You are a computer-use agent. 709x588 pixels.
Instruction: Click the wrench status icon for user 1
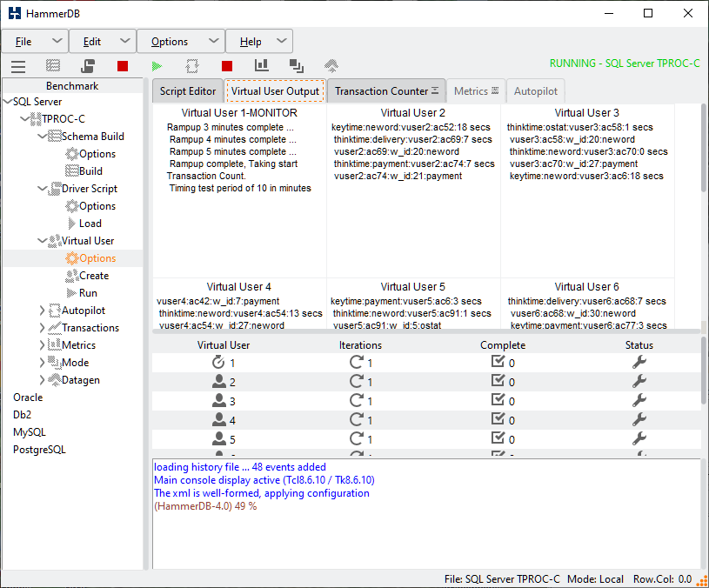[639, 362]
